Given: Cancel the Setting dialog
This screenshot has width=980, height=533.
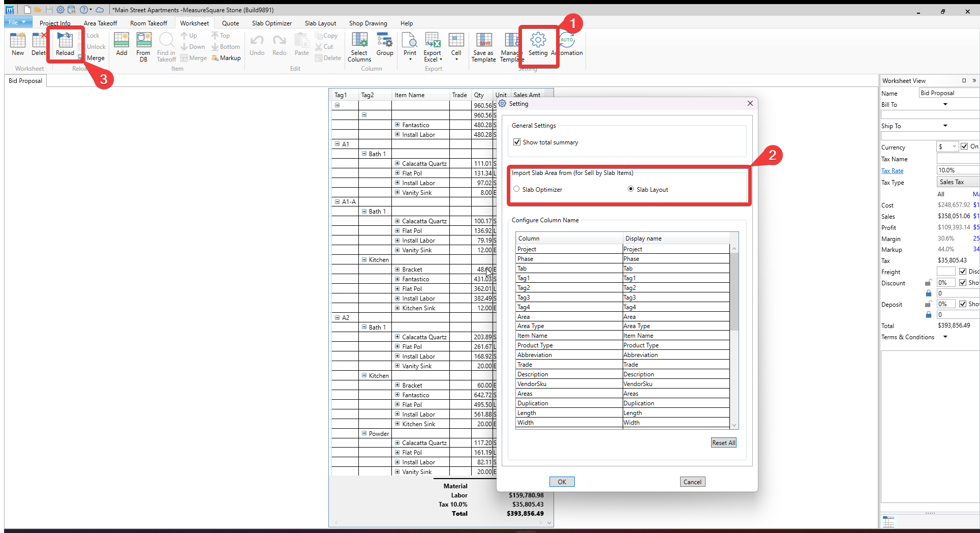Looking at the screenshot, I should 692,482.
